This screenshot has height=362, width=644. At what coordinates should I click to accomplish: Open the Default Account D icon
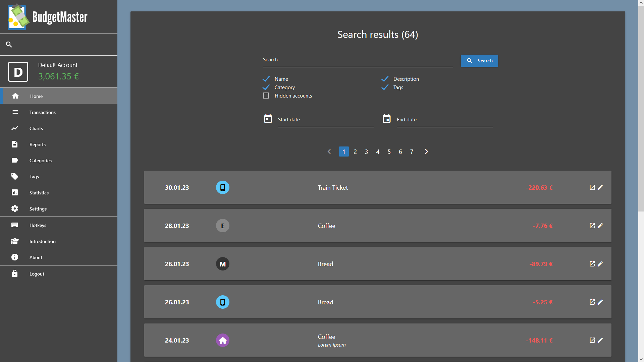click(18, 72)
